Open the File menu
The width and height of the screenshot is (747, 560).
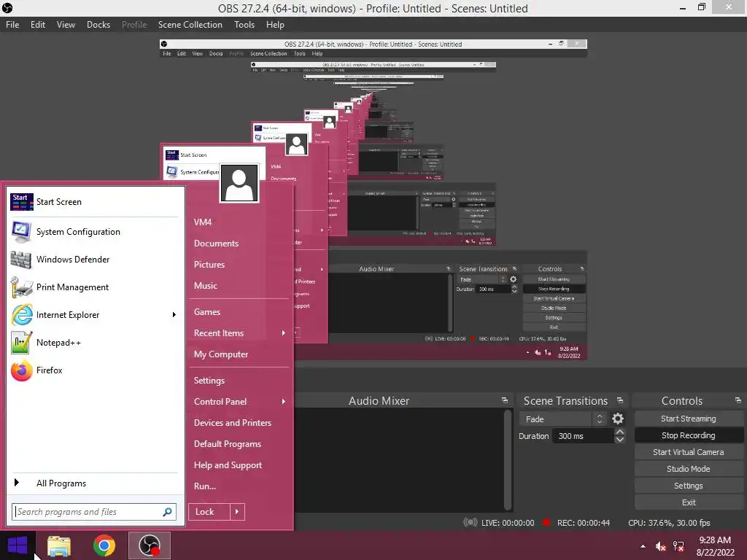tap(12, 25)
